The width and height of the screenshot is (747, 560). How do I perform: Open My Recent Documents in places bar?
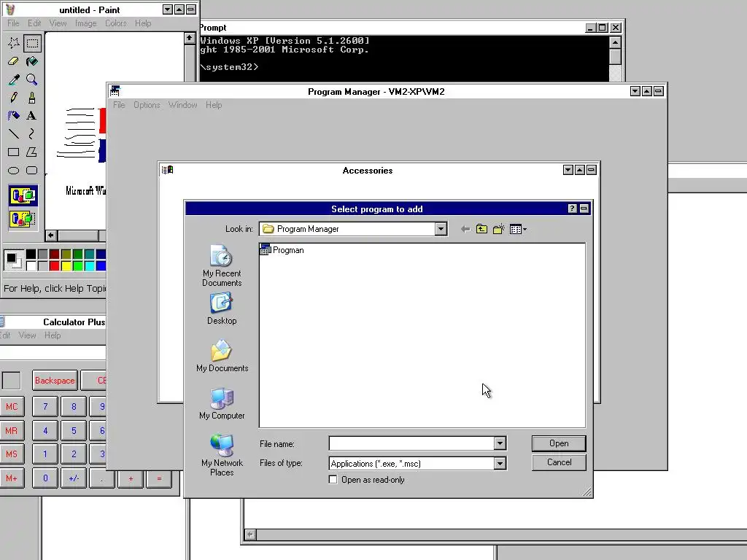(x=222, y=265)
